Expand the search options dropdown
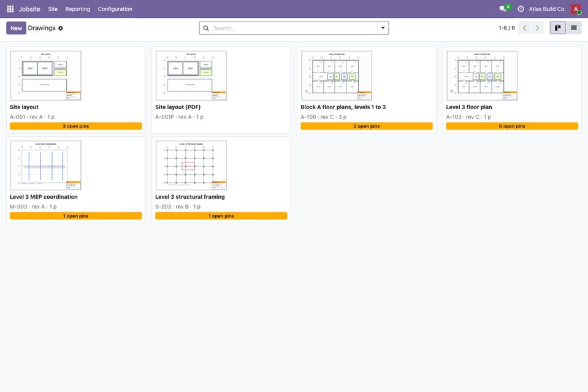The image size is (588, 392). click(383, 28)
